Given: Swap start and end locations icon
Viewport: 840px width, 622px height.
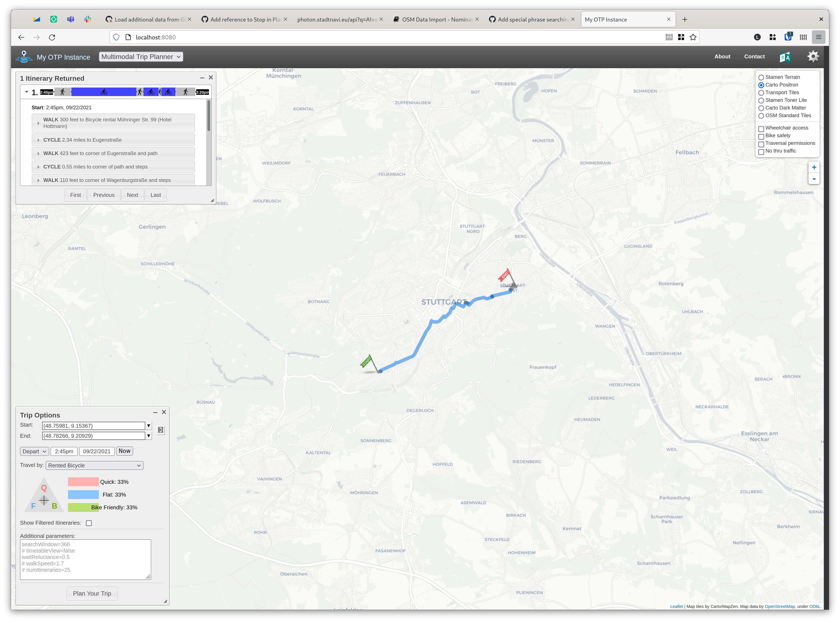Looking at the screenshot, I should pyautogui.click(x=160, y=430).
